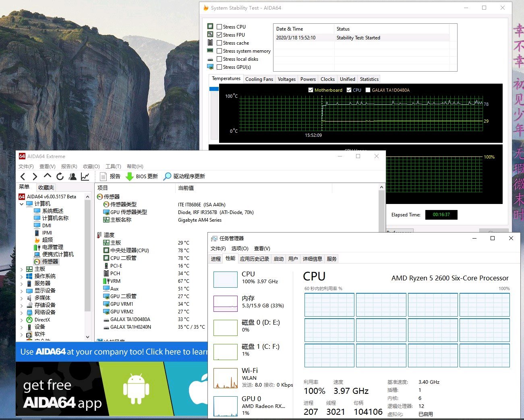Enable Stress local disks checkbox

tap(220, 59)
